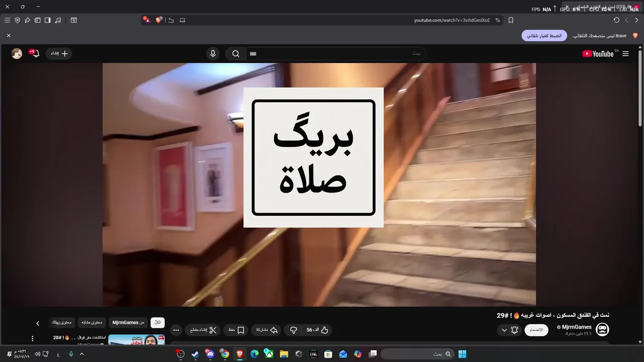Open the volume control in system tray
Viewport: 644px width, 362px height.
(x=37, y=354)
